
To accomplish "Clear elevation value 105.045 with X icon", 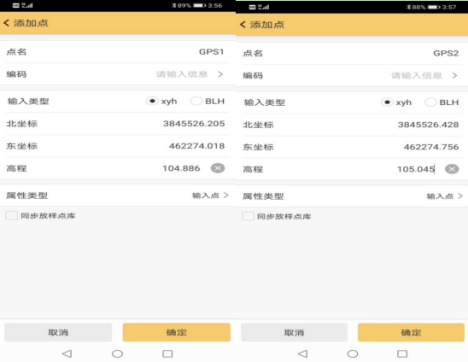I will click(x=452, y=169).
